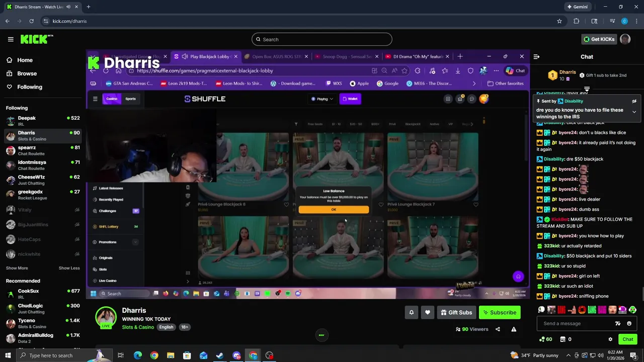The height and width of the screenshot is (362, 644).
Task: Click Show Less under Following
Action: [69, 268]
